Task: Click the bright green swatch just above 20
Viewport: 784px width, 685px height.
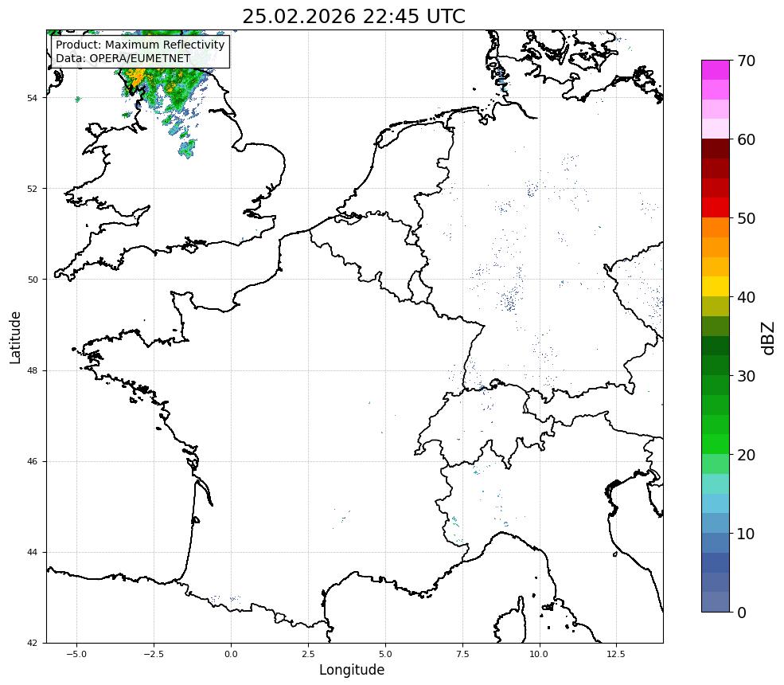Action: tap(716, 444)
